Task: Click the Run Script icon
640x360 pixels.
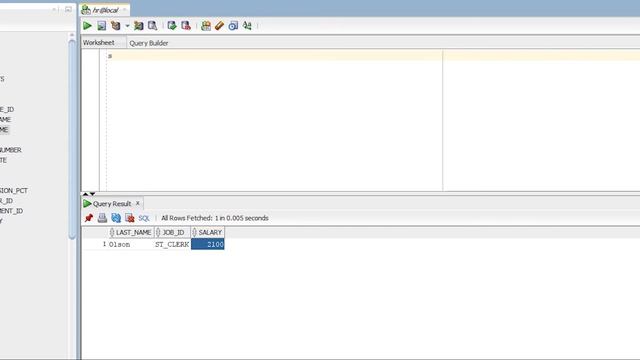Action: (x=101, y=26)
